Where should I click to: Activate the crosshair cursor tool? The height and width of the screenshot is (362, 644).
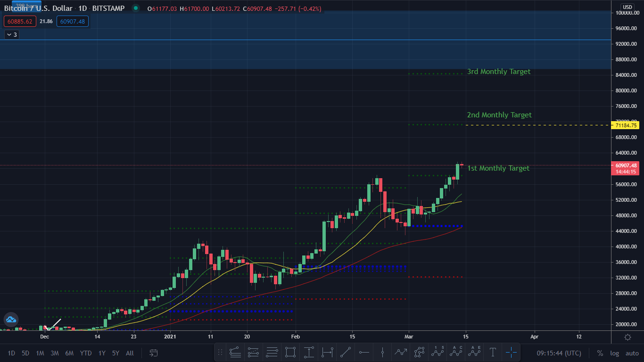tap(511, 352)
